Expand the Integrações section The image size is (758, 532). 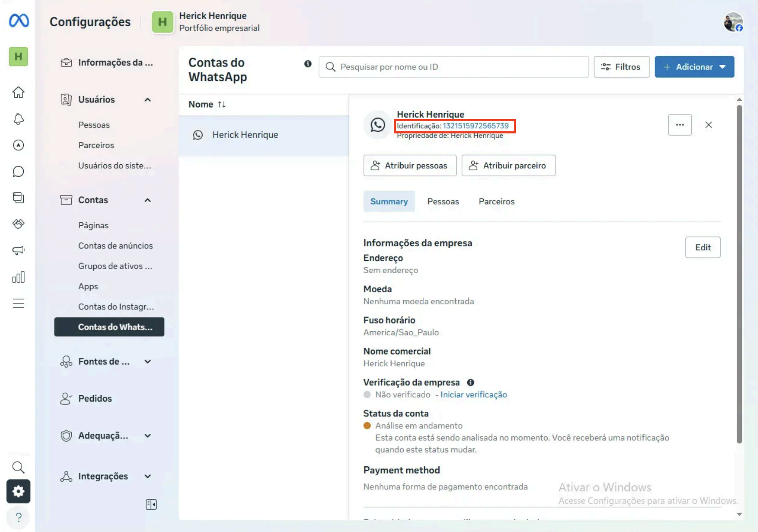(x=148, y=476)
